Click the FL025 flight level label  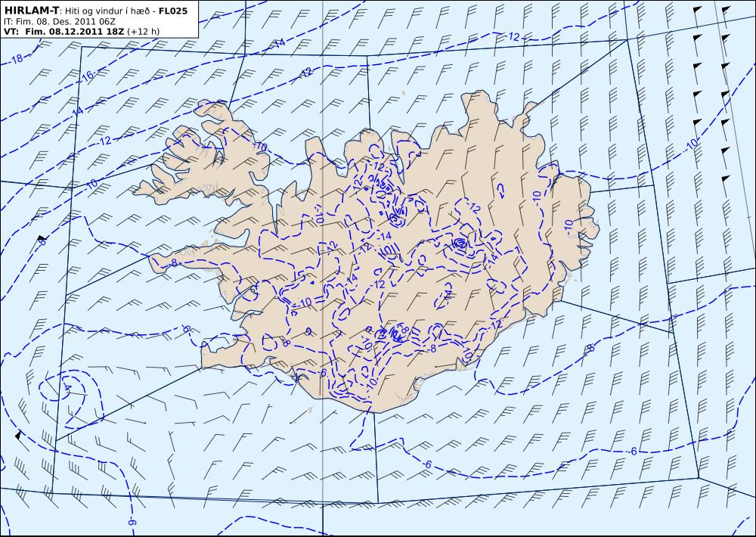(x=172, y=10)
